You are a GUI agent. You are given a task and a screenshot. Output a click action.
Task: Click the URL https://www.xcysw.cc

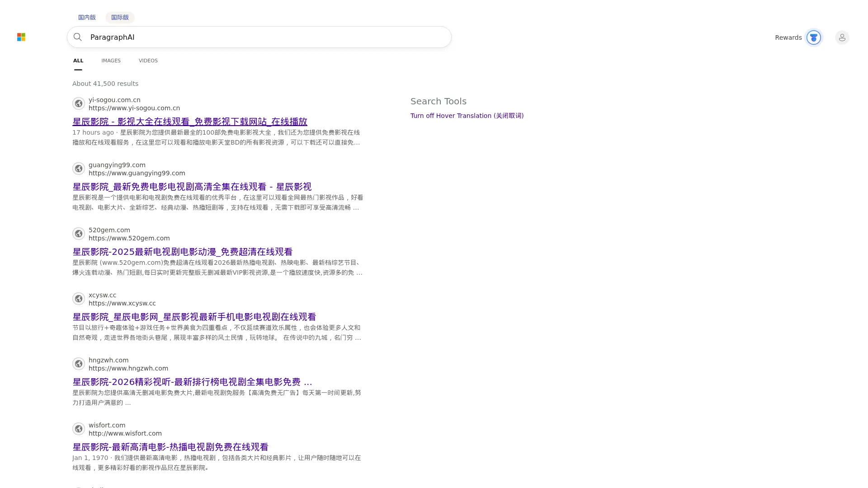point(122,303)
